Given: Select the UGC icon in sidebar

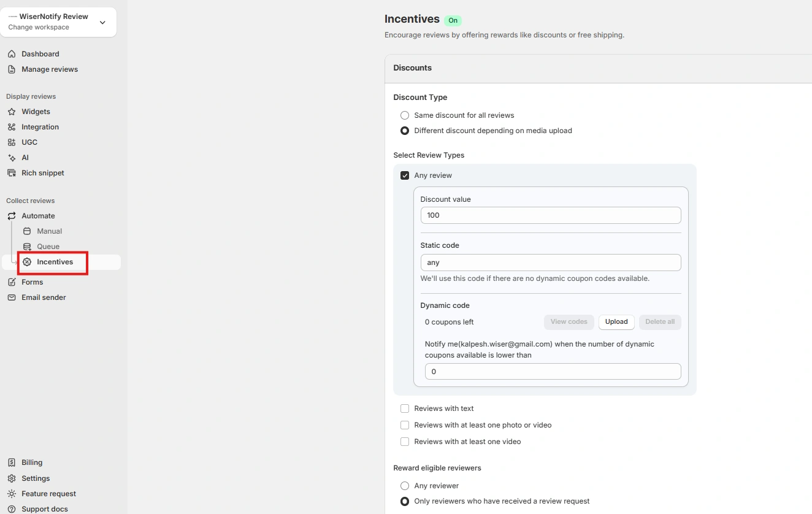Looking at the screenshot, I should coord(12,142).
